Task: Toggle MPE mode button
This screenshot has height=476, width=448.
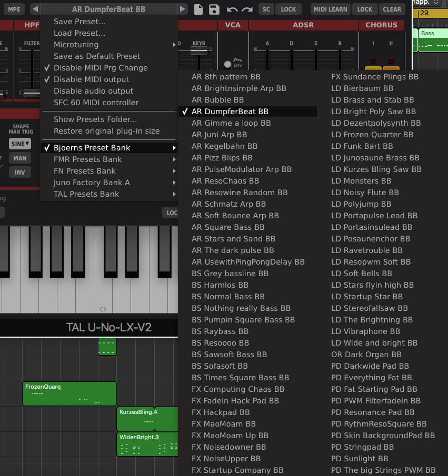Action: click(x=14, y=9)
